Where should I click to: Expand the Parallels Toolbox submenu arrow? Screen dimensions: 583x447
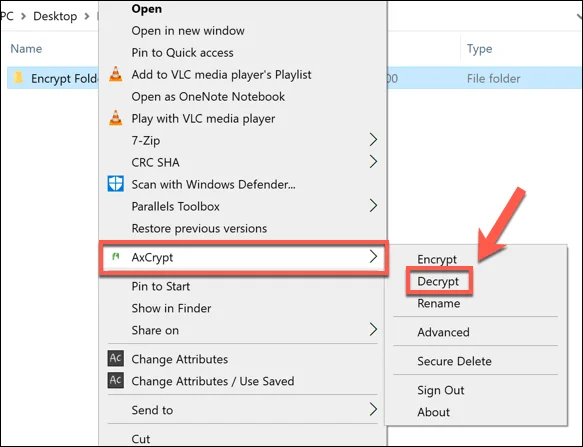pos(373,206)
